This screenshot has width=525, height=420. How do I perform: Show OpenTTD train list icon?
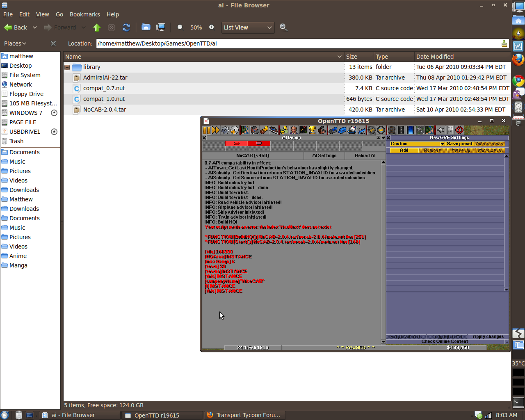click(x=333, y=130)
